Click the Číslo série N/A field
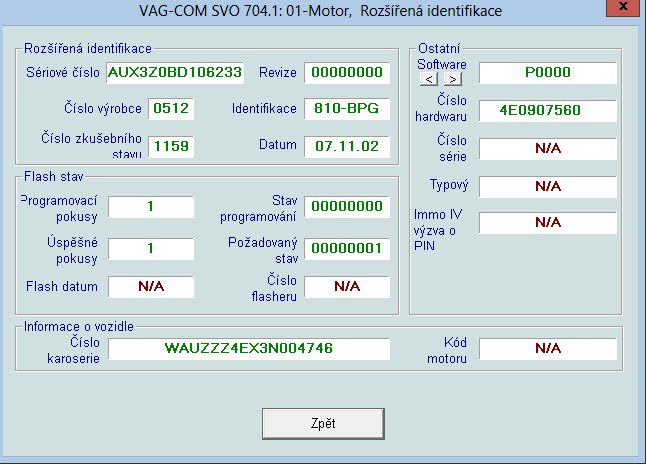The height and width of the screenshot is (464, 646). 548,148
